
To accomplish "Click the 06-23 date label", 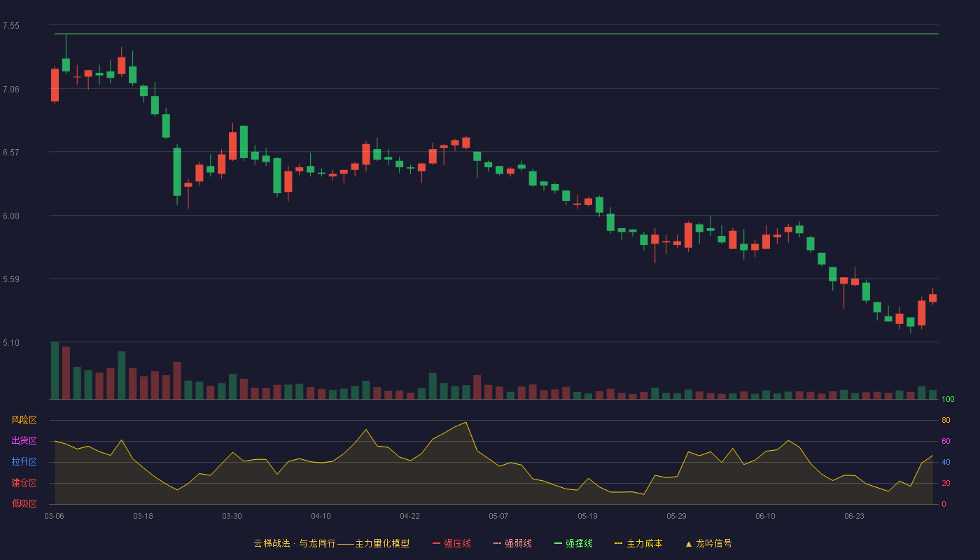I will pyautogui.click(x=854, y=516).
